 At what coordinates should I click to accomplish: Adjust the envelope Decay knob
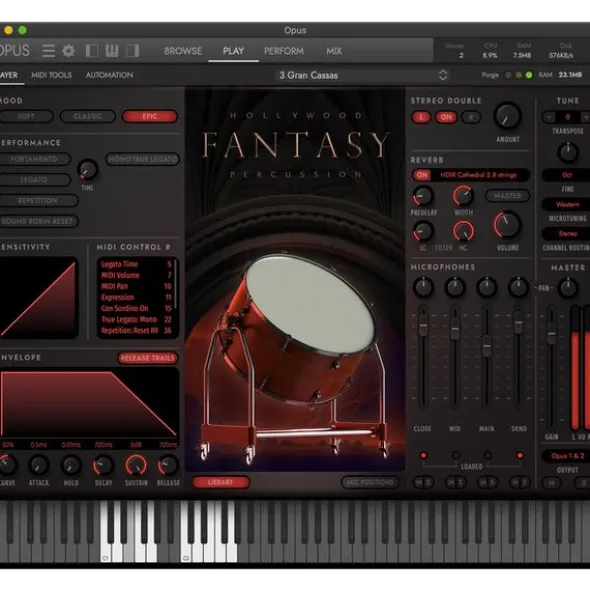103,466
